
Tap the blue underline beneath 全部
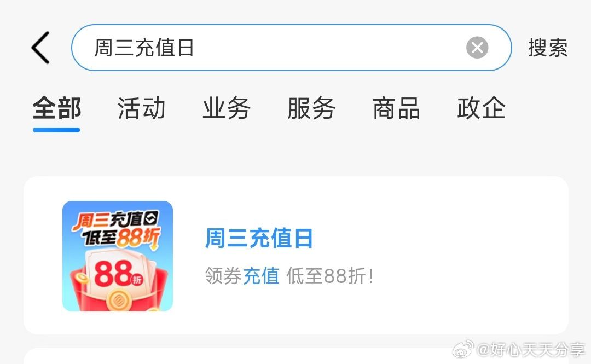tap(56, 130)
